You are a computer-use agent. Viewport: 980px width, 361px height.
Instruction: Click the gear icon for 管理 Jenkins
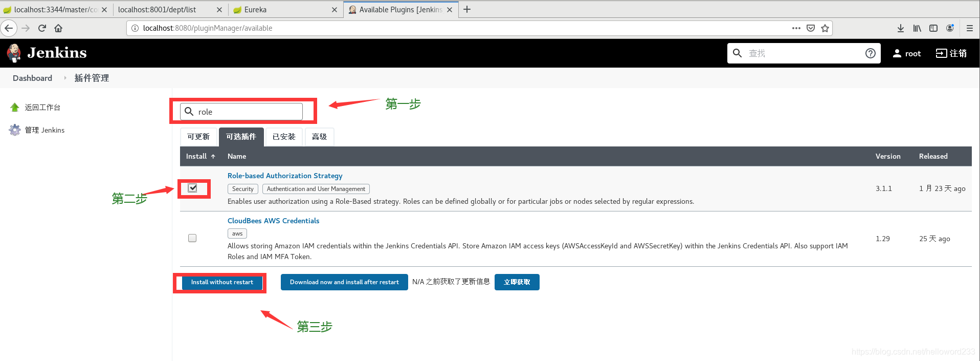(x=15, y=130)
